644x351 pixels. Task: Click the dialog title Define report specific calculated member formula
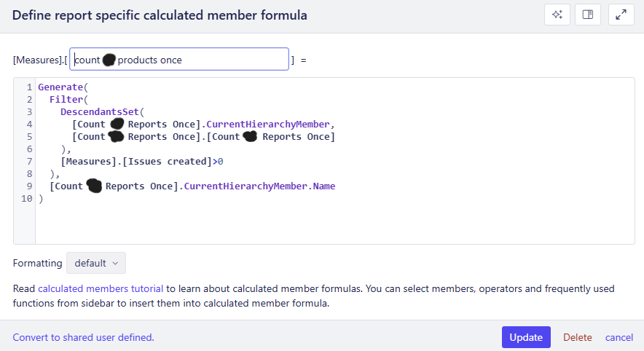[160, 15]
